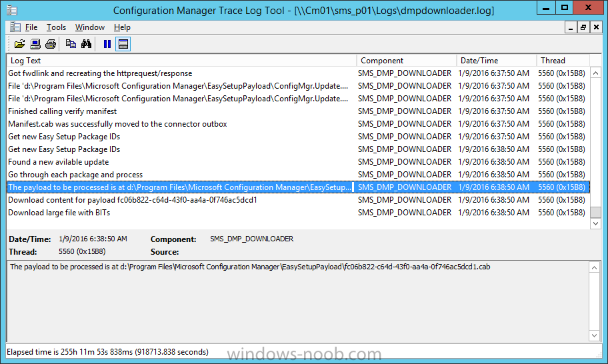Open the File menu

[31, 27]
